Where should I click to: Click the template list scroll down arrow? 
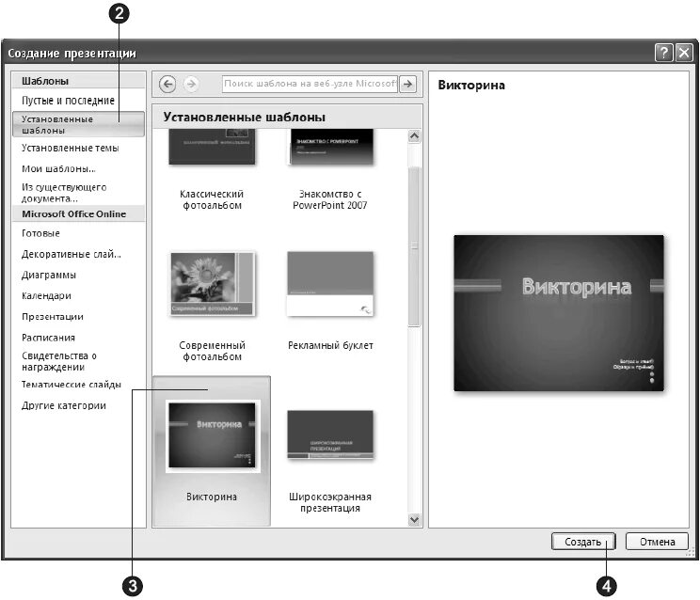[414, 519]
